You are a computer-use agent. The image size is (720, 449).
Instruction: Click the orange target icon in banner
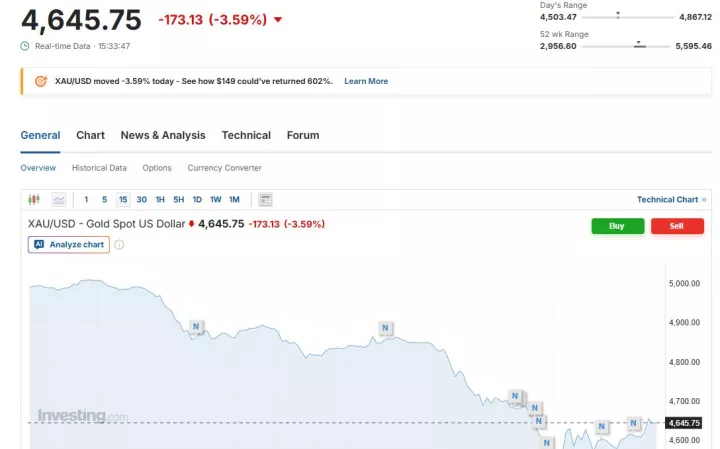point(40,81)
